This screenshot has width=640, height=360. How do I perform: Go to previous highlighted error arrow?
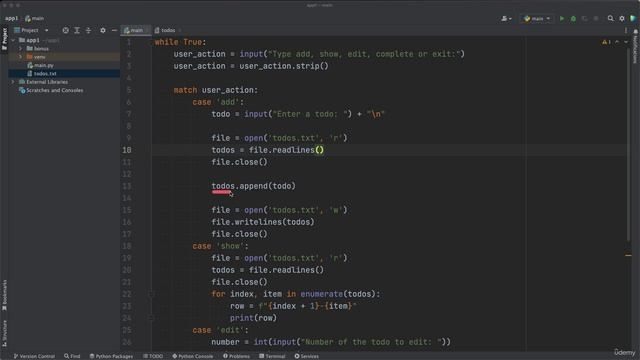(x=617, y=42)
